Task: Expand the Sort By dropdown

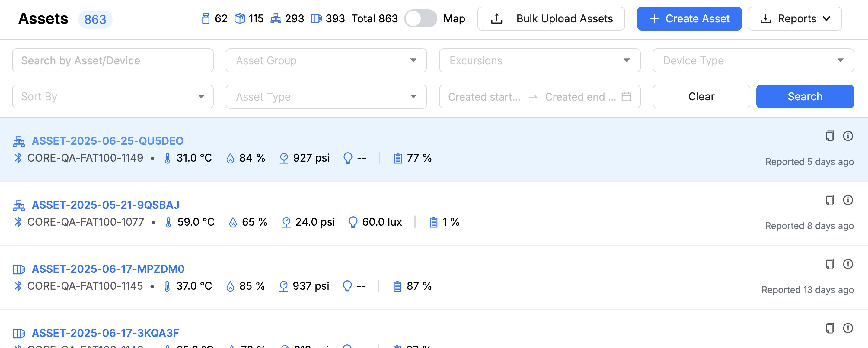Action: pyautogui.click(x=113, y=97)
